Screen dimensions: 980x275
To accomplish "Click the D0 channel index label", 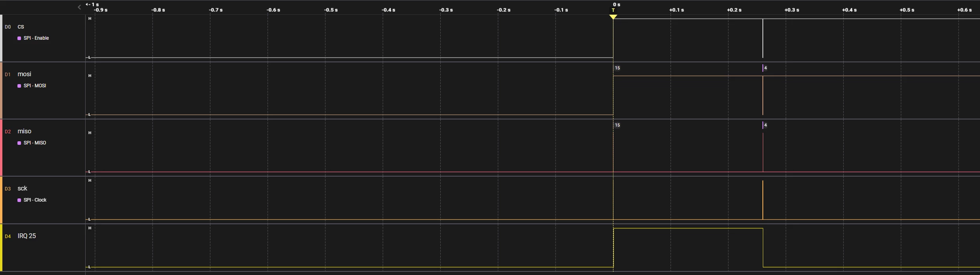I will click(8, 27).
